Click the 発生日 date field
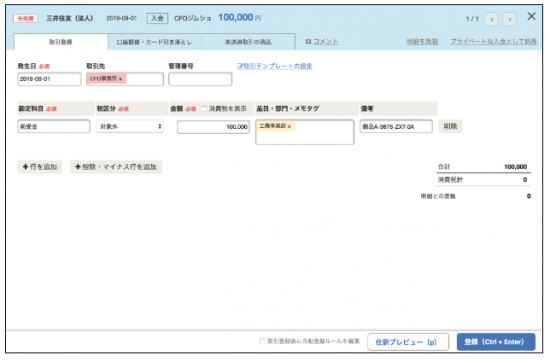This screenshot has height=361, width=550. pyautogui.click(x=49, y=79)
